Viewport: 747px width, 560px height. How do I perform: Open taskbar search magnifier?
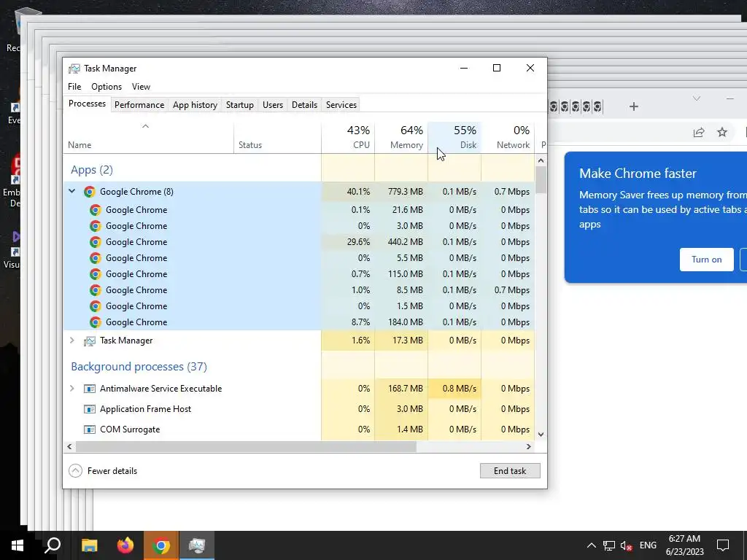(53, 545)
